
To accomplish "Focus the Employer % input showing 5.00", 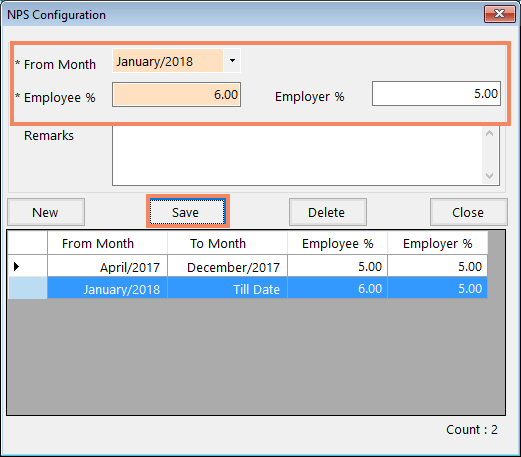I will coord(436,94).
